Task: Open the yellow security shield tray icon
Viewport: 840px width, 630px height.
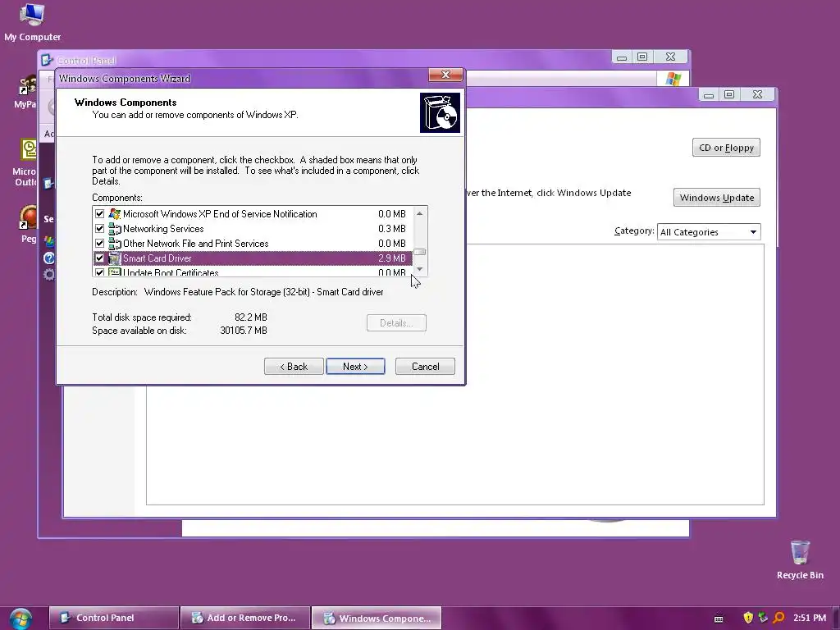Action: [x=748, y=618]
